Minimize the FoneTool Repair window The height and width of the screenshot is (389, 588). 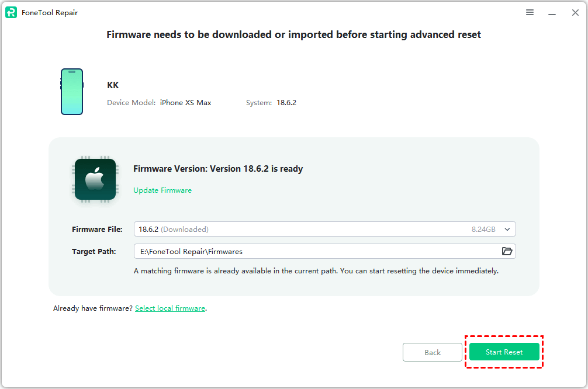(551, 13)
